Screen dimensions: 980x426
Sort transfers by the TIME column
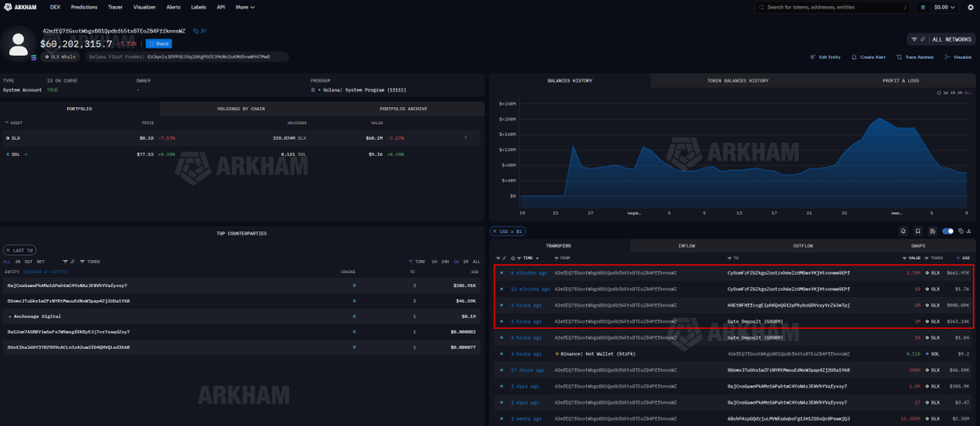528,258
